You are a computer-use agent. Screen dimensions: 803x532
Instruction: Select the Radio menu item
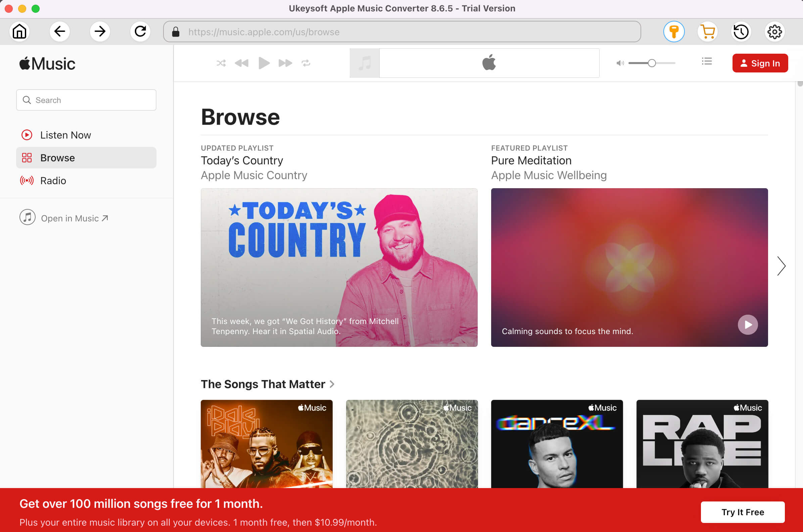pos(53,180)
